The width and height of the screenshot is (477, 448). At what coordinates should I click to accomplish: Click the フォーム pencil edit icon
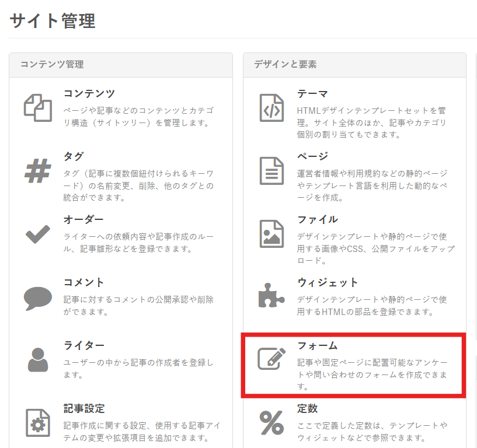click(x=271, y=359)
